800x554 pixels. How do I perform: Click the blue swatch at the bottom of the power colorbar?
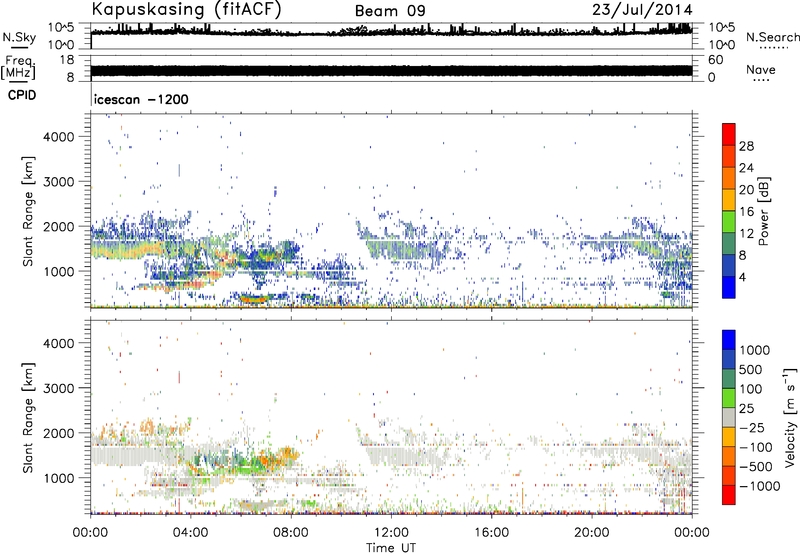729,287
